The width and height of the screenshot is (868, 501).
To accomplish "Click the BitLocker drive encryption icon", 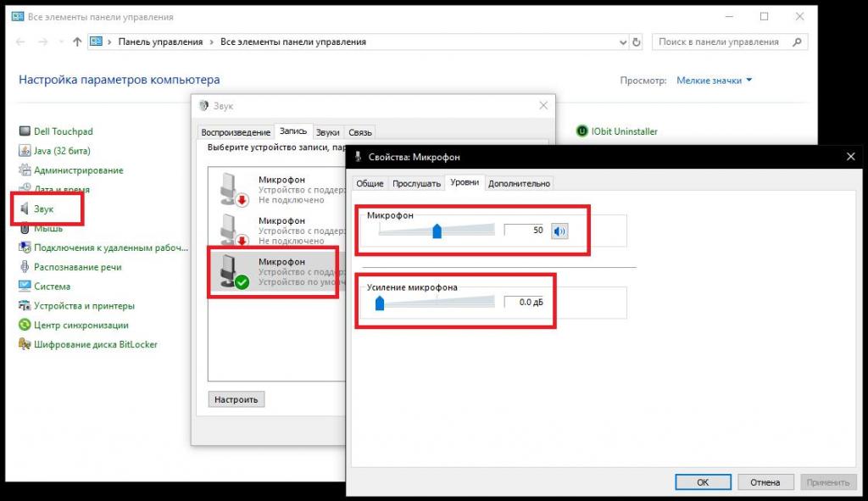I will click(x=25, y=344).
